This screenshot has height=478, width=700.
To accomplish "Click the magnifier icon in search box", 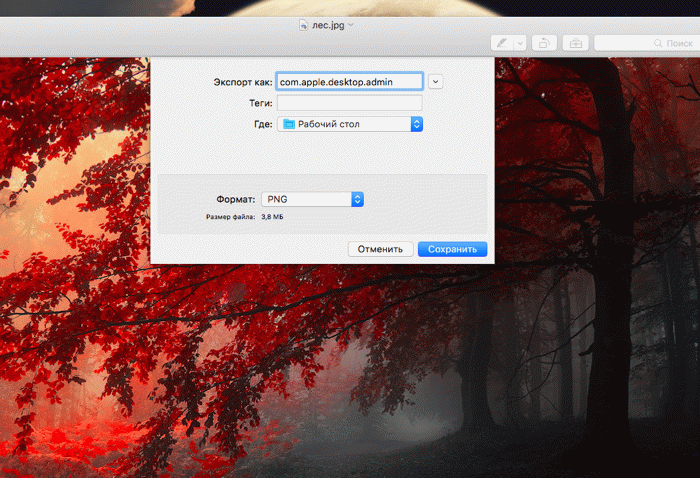I will click(658, 43).
